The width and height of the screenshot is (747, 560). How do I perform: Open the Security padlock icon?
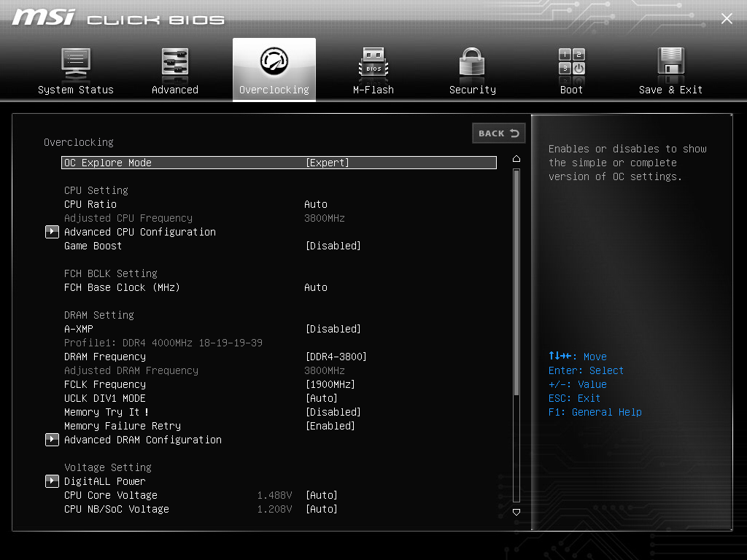click(472, 63)
